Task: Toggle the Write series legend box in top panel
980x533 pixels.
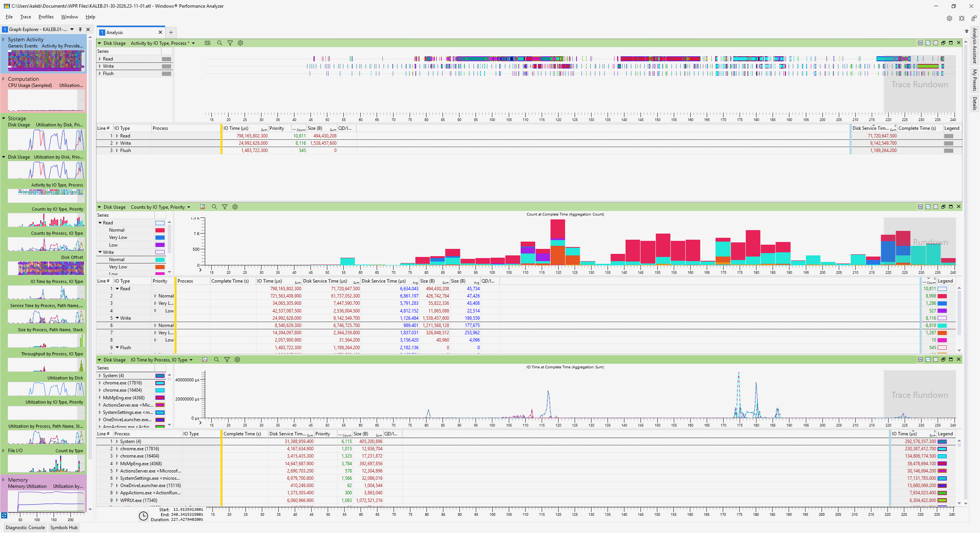Action: coord(166,67)
